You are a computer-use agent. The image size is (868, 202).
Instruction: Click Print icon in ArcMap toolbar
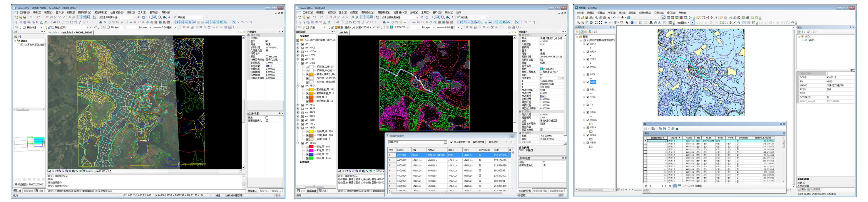pyautogui.click(x=591, y=18)
